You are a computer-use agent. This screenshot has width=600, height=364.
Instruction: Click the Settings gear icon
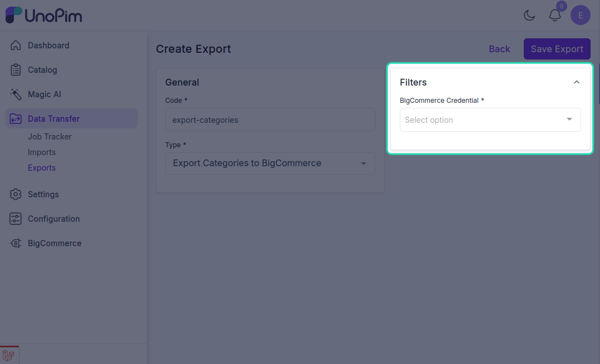(x=16, y=195)
